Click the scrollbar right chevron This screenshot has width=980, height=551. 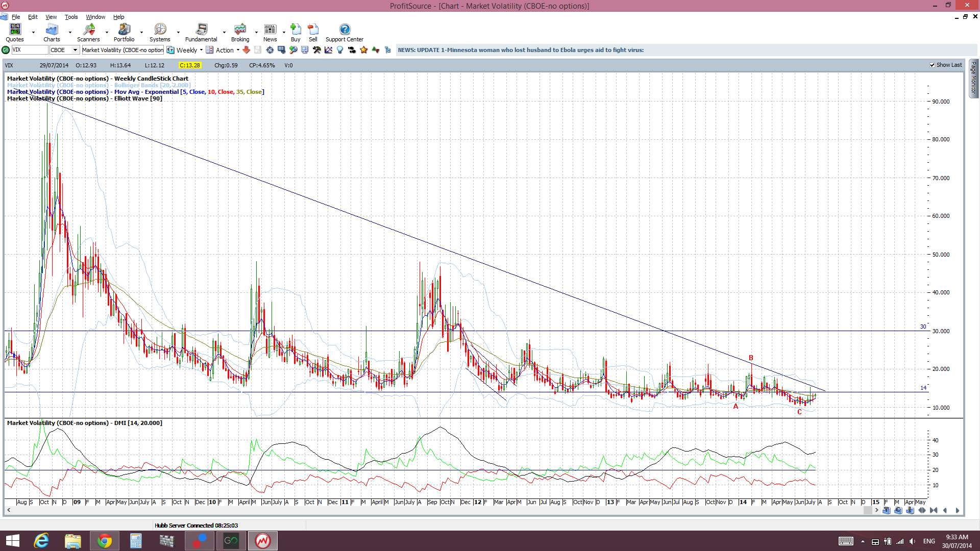876,510
